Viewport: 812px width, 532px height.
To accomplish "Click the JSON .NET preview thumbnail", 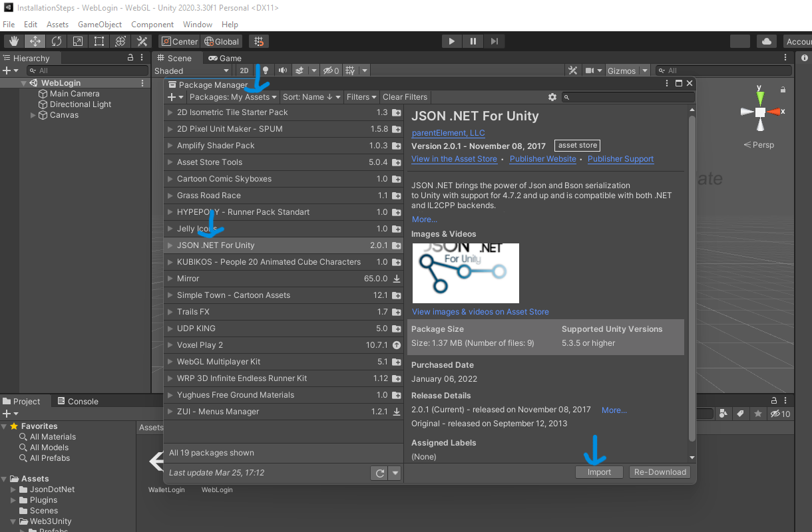I will coord(466,273).
